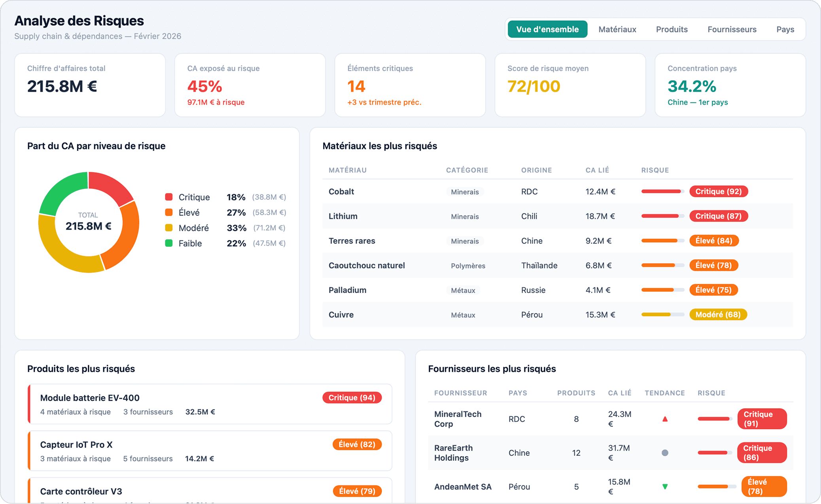Select the green Faible legend marker

point(169,244)
